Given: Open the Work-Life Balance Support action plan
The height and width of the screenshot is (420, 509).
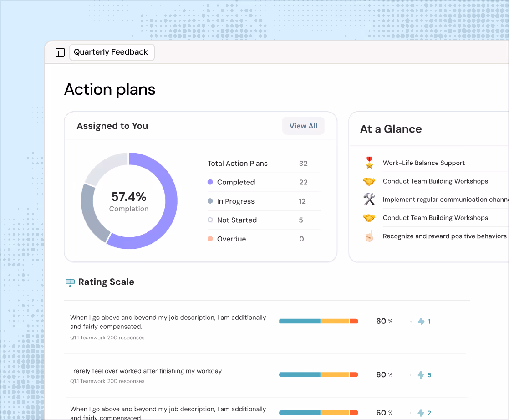Looking at the screenshot, I should tap(423, 163).
